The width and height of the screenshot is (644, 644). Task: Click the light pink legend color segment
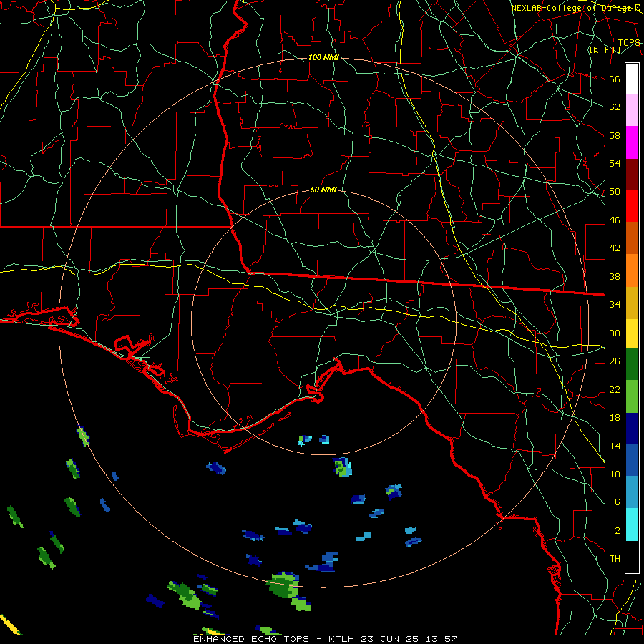coord(632,110)
